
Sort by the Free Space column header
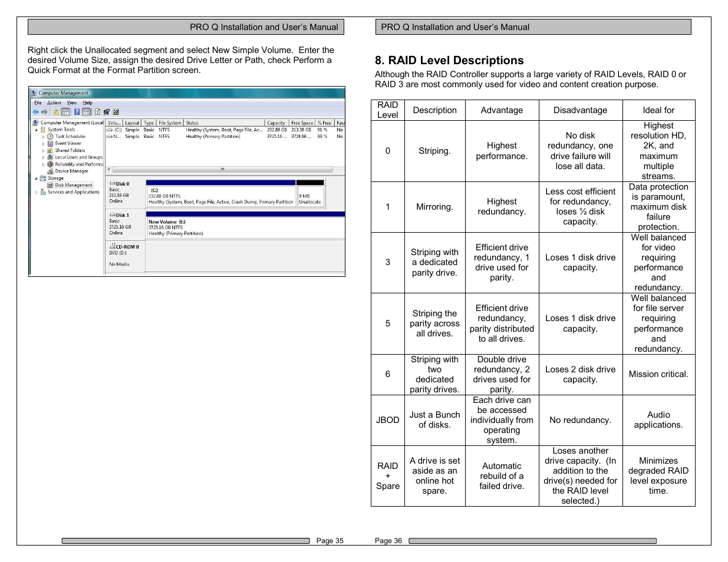(302, 123)
